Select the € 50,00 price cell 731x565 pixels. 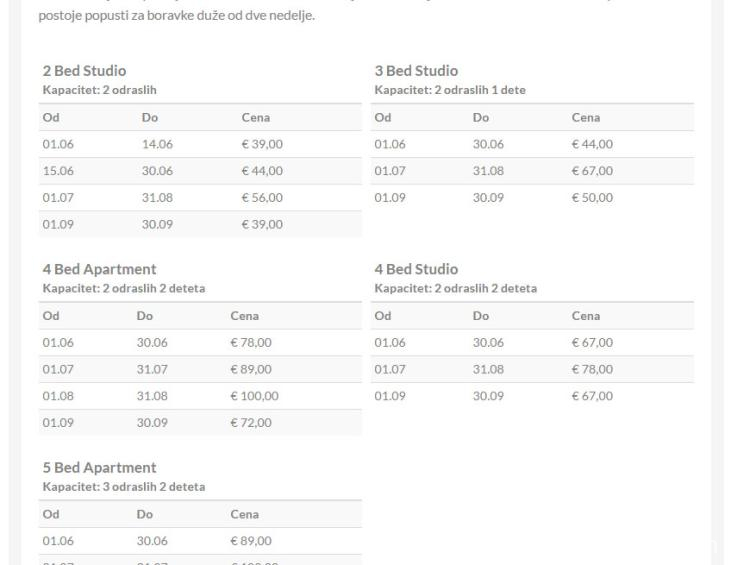592,198
